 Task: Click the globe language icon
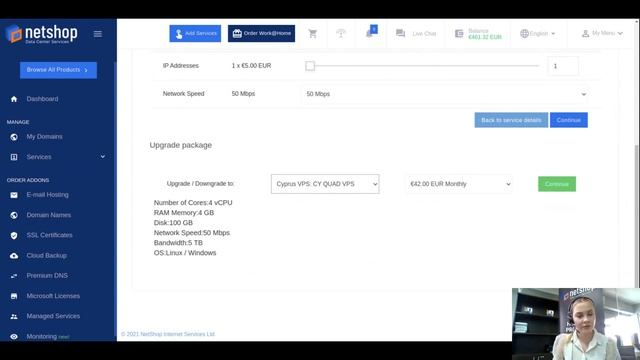point(524,33)
